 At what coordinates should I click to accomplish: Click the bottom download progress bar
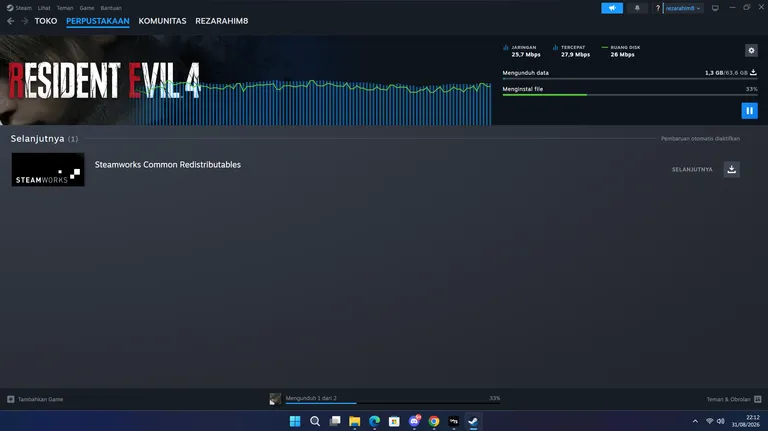coord(392,403)
